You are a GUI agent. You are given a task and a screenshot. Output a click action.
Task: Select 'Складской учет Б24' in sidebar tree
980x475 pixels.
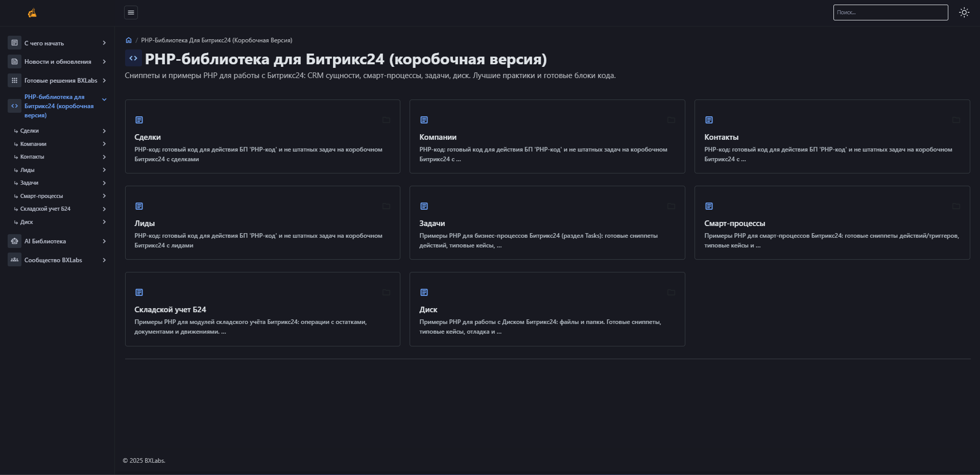45,209
